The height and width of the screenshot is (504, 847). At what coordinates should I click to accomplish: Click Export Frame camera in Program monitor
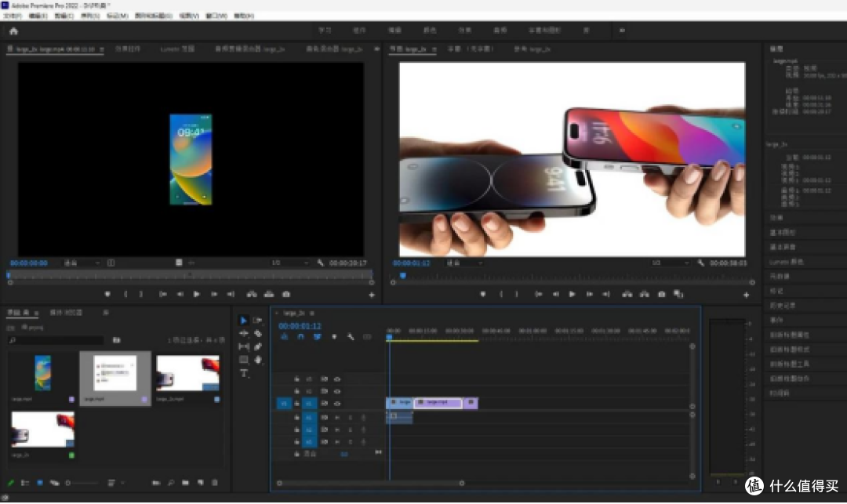pos(661,294)
